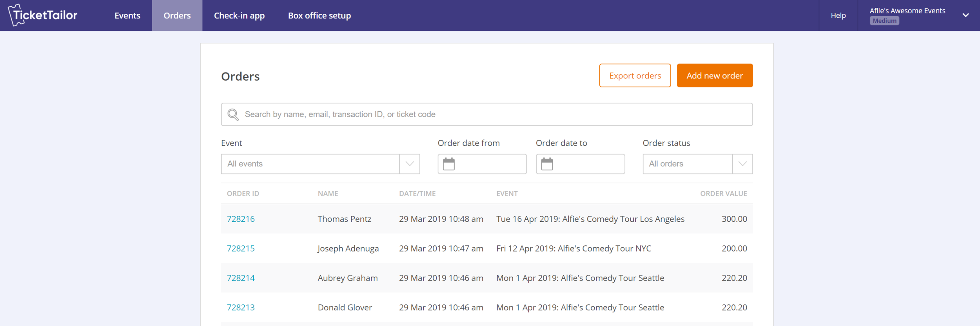Click Alfie's Comedy Tour Los Angeles event
This screenshot has width=980, height=326.
(x=590, y=219)
